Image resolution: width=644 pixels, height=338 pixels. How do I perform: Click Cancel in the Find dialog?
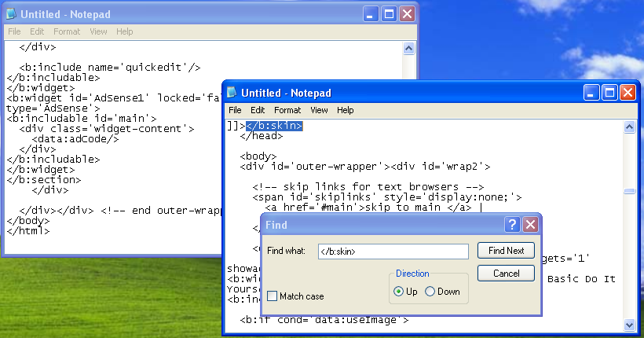point(506,274)
